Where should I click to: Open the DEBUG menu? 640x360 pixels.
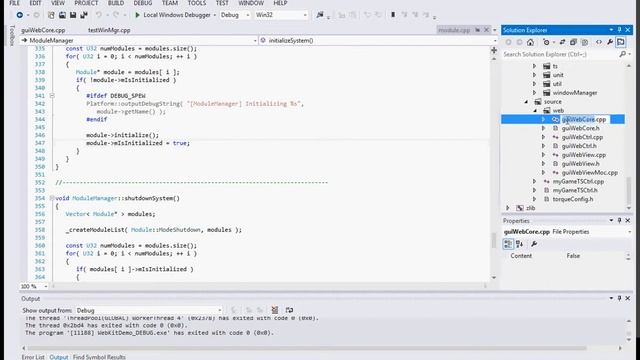click(143, 3)
